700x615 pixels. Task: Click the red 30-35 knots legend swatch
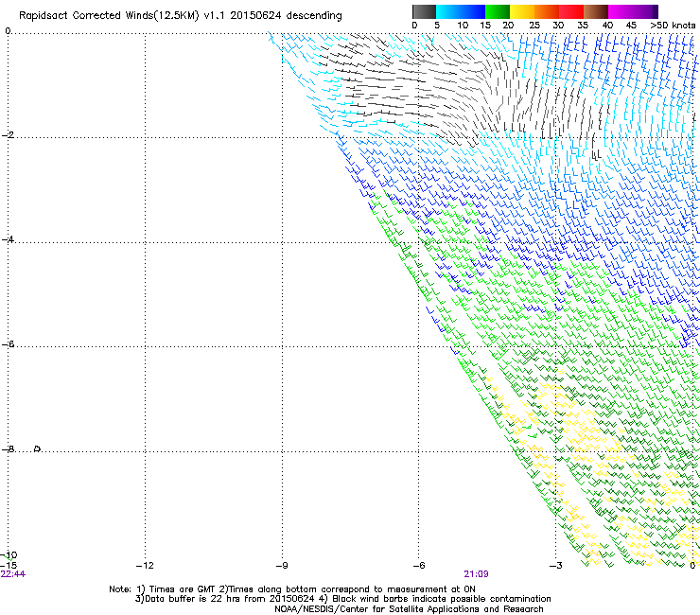pyautogui.click(x=571, y=11)
